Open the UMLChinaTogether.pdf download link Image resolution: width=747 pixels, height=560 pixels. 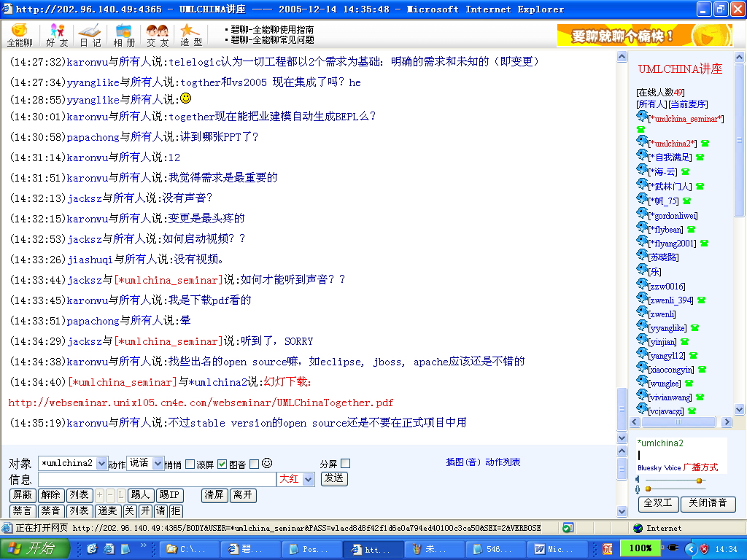coord(201,402)
